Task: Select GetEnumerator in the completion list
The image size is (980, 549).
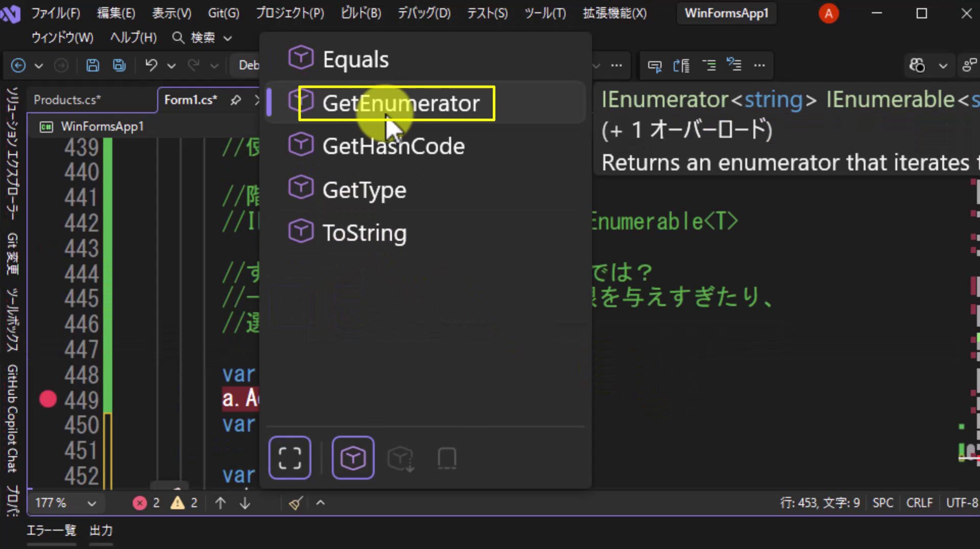Action: click(425, 103)
